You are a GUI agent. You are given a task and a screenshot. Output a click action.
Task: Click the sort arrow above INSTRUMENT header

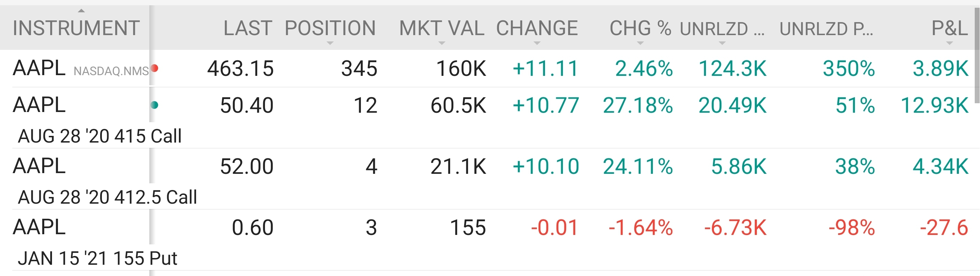(81, 11)
